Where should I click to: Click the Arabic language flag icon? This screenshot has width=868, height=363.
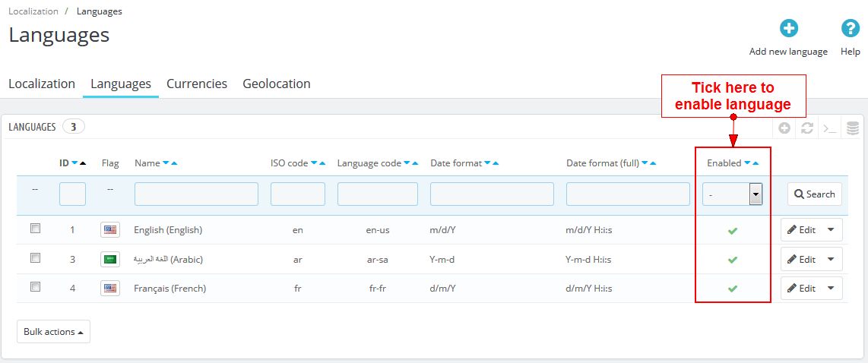pos(110,259)
